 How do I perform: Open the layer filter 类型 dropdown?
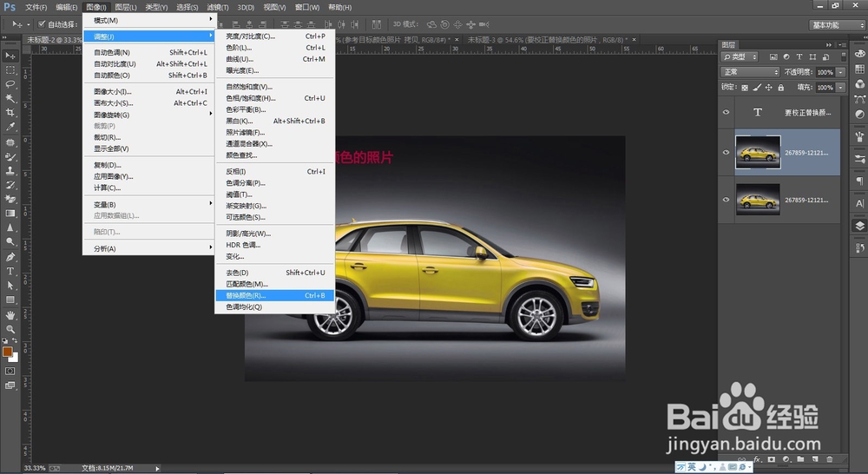point(740,57)
